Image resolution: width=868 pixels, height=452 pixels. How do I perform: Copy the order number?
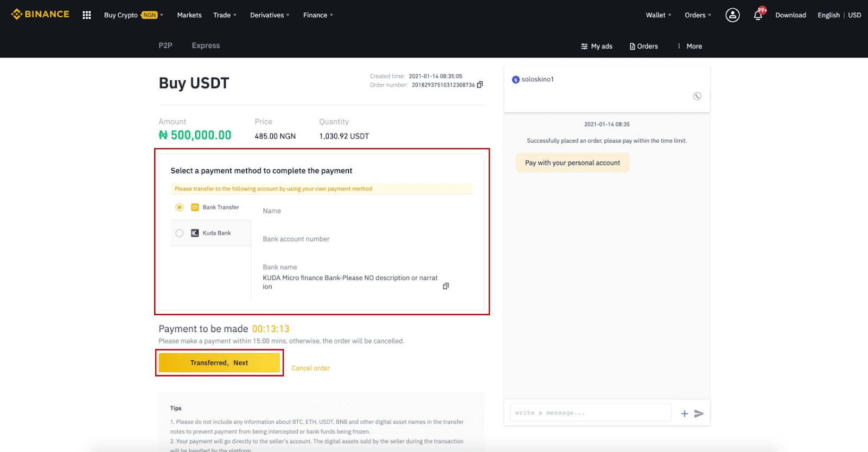480,85
